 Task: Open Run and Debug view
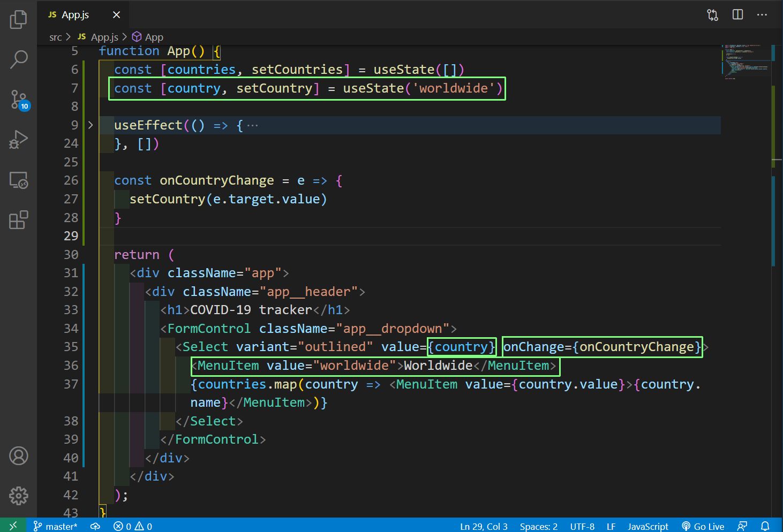pos(18,140)
